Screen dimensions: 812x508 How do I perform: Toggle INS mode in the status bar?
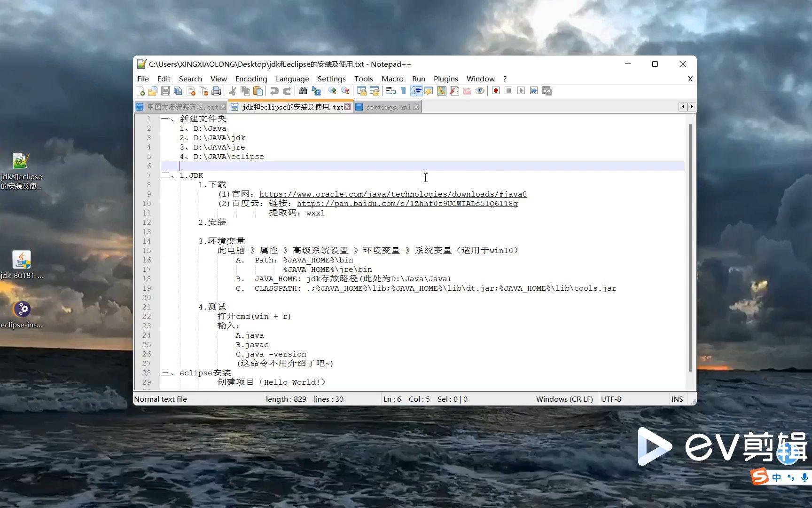[677, 399]
